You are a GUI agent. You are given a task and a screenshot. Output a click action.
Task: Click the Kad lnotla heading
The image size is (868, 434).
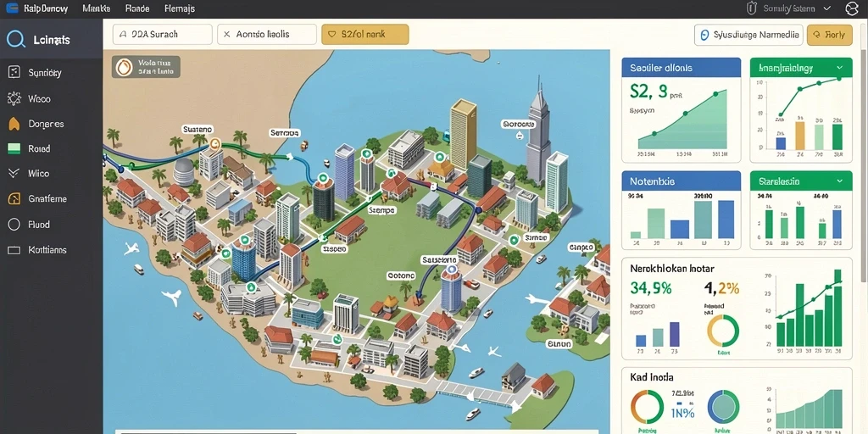(x=652, y=377)
